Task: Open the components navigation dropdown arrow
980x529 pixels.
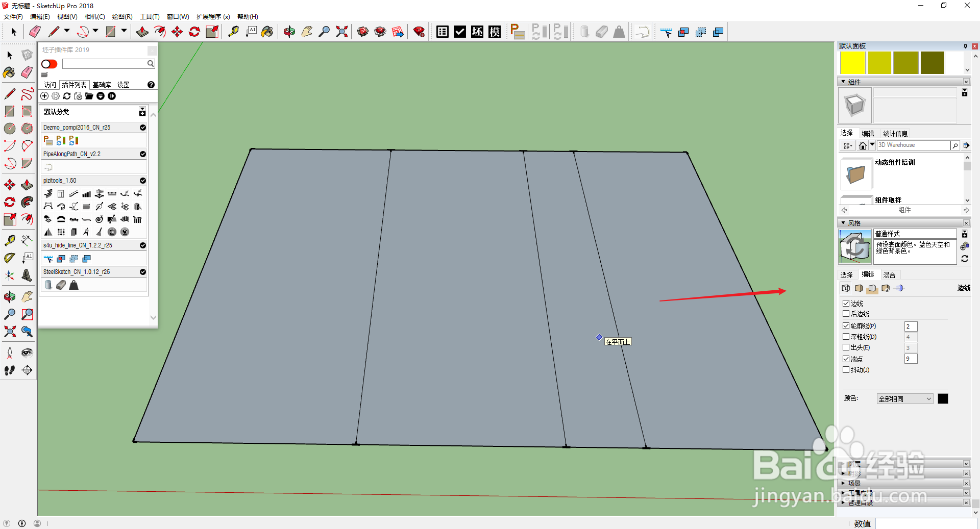Action: [872, 145]
